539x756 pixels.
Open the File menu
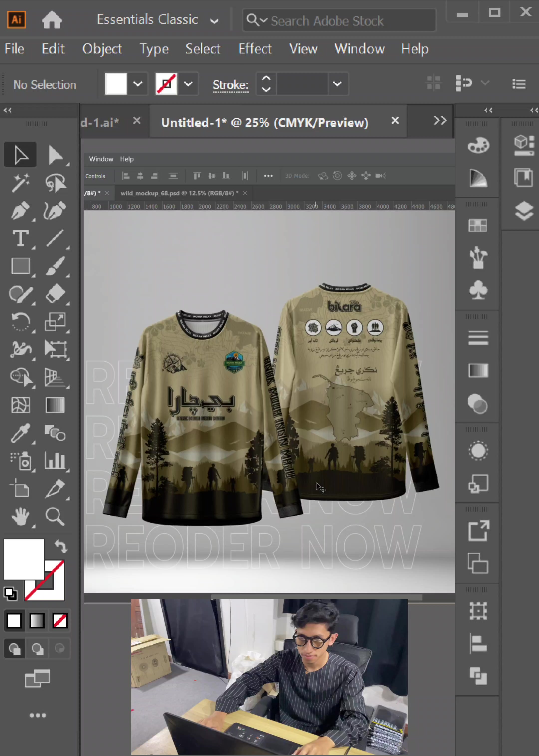[x=14, y=49]
